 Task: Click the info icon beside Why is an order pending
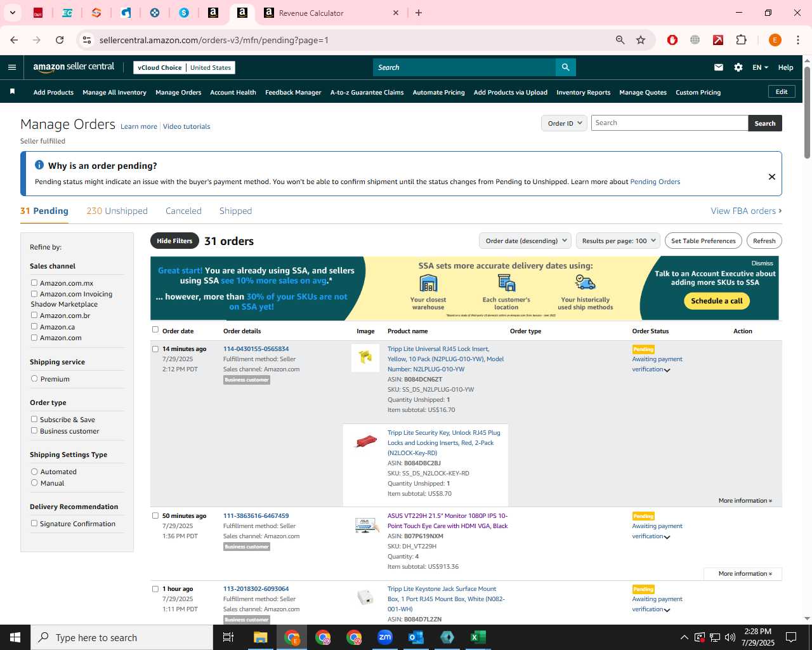39,165
